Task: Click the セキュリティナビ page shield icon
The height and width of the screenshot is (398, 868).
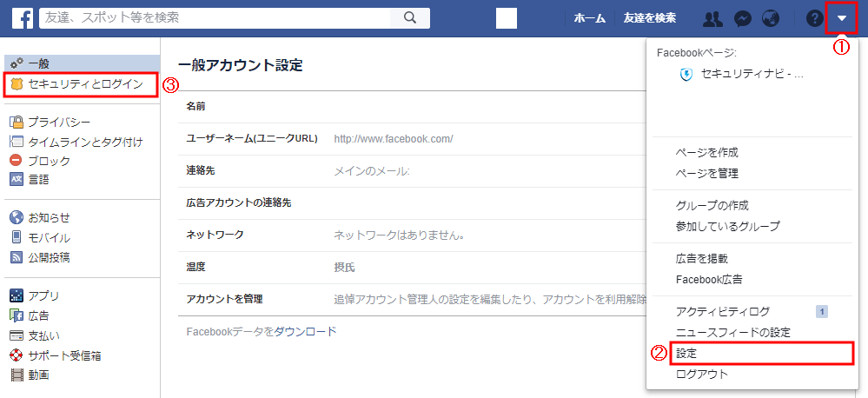Action: point(686,75)
